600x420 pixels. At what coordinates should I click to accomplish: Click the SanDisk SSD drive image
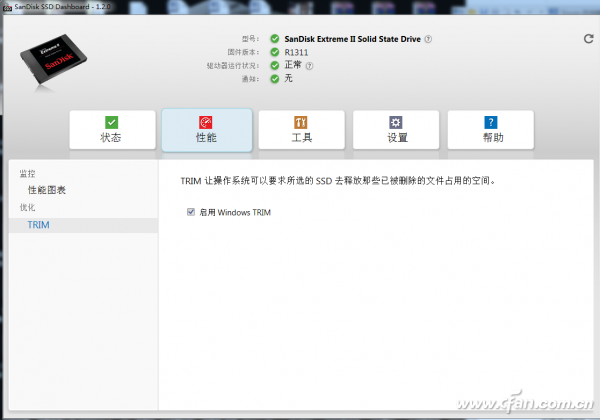[x=54, y=59]
